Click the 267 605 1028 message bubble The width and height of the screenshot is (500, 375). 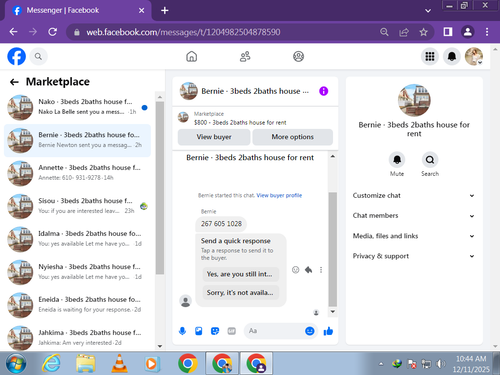click(x=221, y=224)
